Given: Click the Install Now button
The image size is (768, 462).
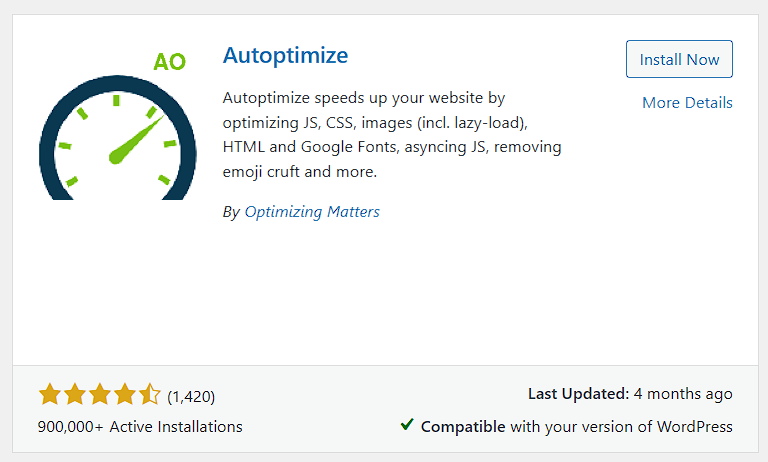Looking at the screenshot, I should pos(679,59).
